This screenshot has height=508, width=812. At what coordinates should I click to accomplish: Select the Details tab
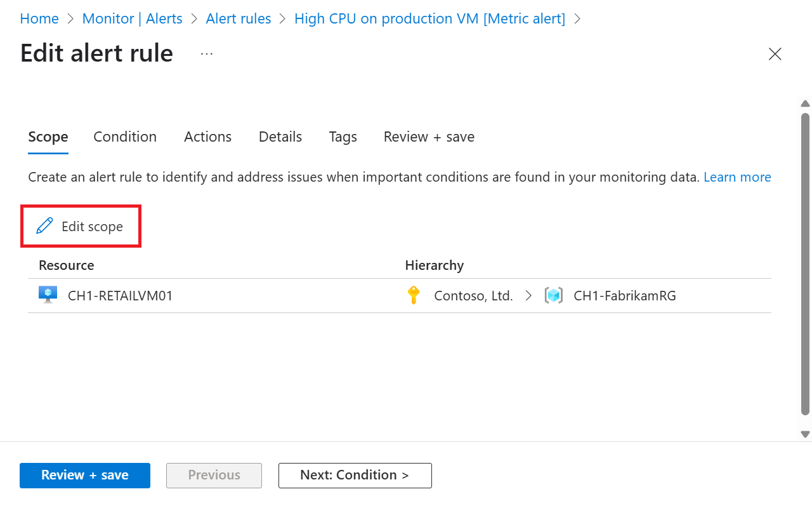click(280, 137)
